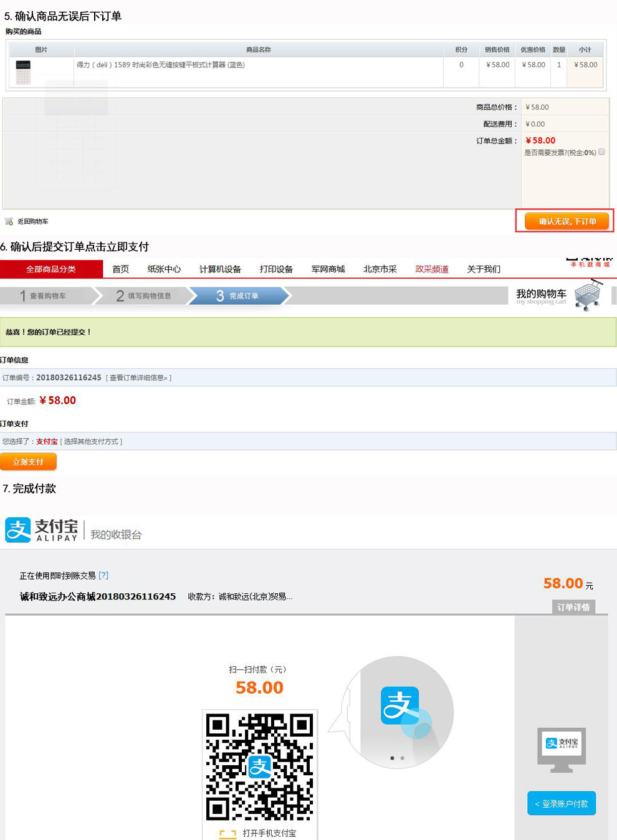Click the 配送费用 ¥0.00 value
617x840 pixels.
pos(535,124)
